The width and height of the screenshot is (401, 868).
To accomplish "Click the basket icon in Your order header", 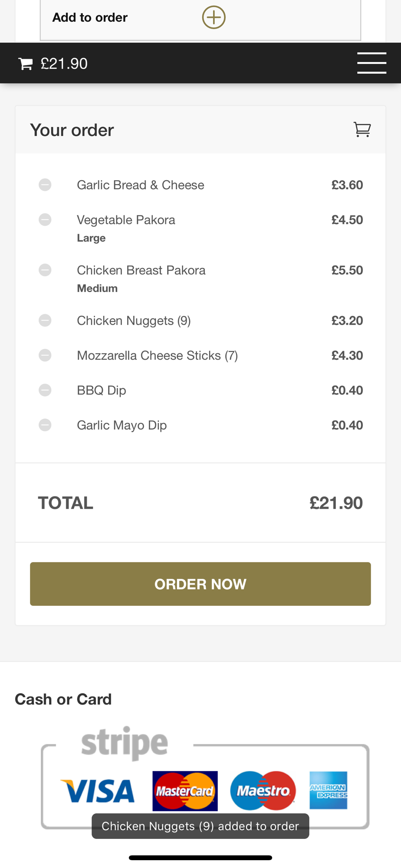I will click(x=362, y=129).
